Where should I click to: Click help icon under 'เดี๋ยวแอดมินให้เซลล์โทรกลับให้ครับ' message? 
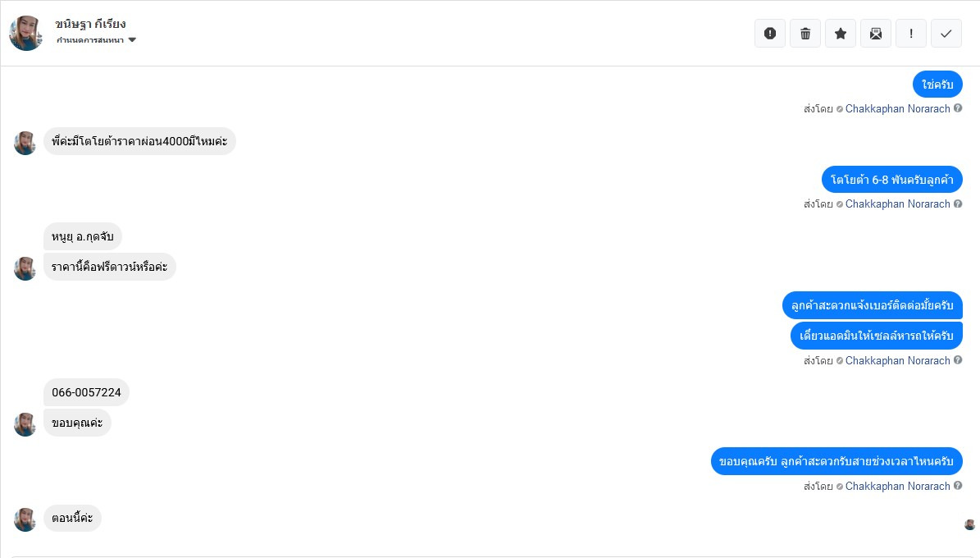pyautogui.click(x=958, y=360)
